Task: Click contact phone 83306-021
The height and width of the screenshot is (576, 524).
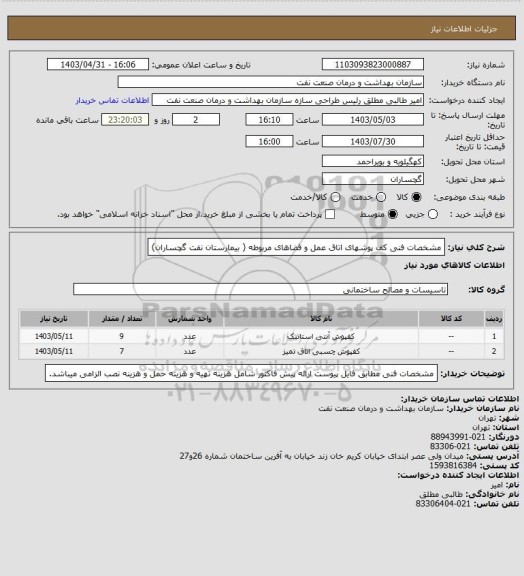Action: (450, 446)
